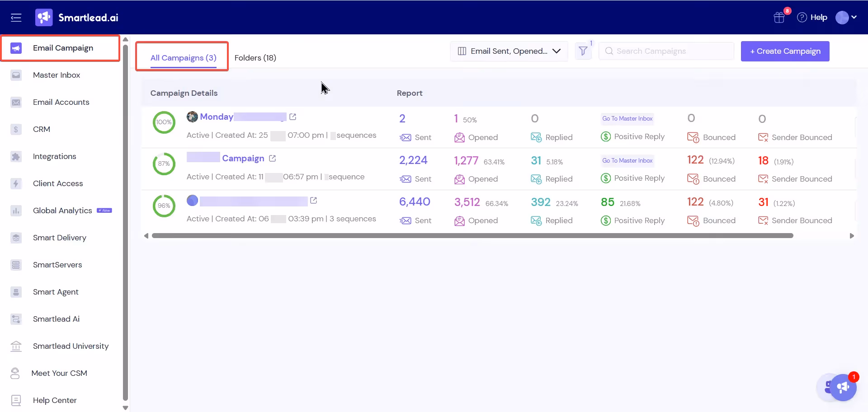Click the 85 positive reply count

608,202
